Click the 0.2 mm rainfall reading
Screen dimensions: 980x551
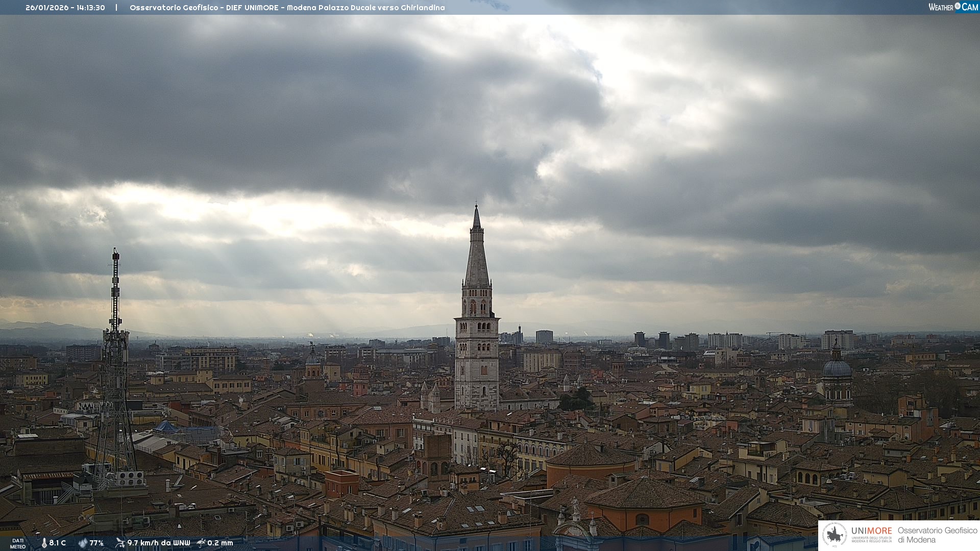pos(220,543)
